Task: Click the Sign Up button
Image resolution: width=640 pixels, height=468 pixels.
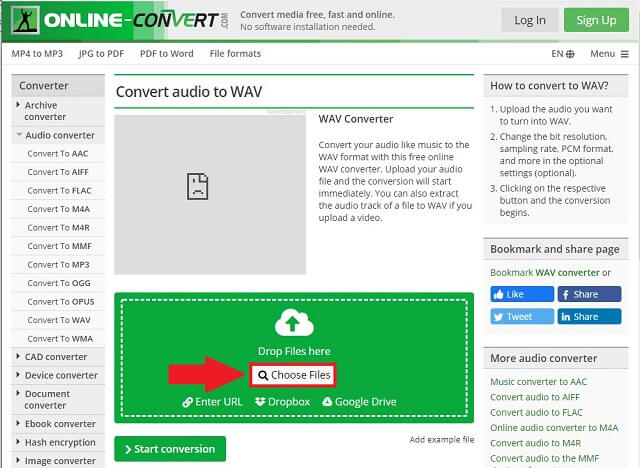Action: (x=596, y=20)
